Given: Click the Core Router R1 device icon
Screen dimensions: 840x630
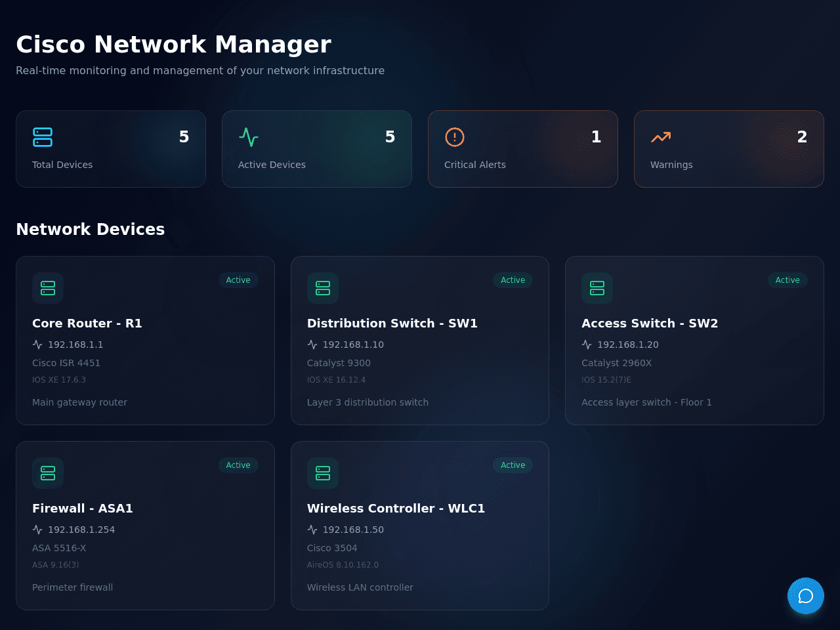Looking at the screenshot, I should pyautogui.click(x=48, y=288).
